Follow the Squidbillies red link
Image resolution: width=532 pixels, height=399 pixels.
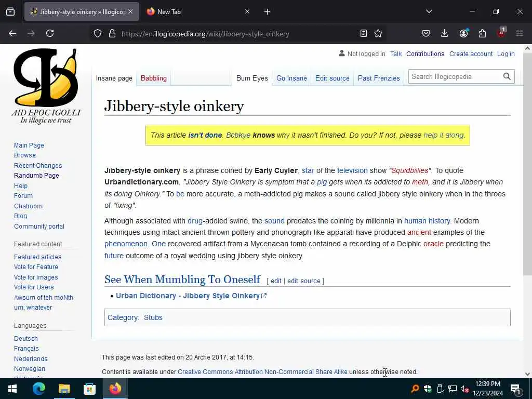pos(410,170)
